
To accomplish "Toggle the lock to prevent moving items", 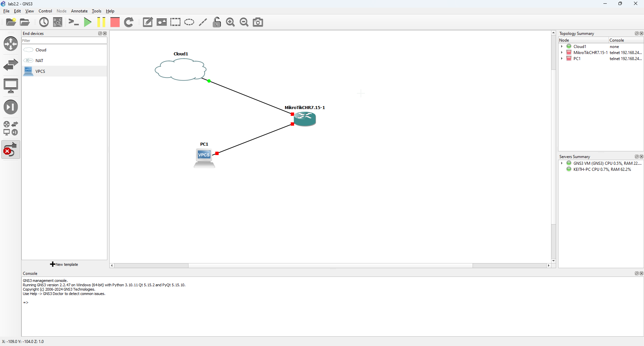I will tap(217, 22).
